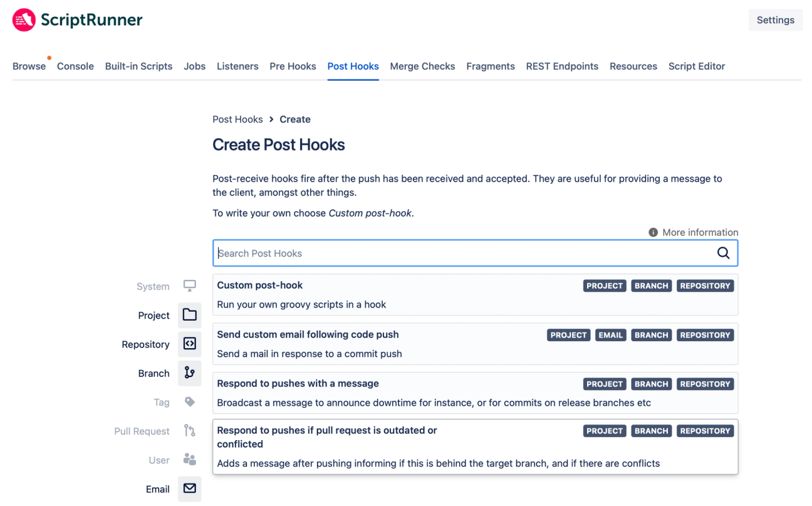Click the Project filter folder icon

click(x=190, y=315)
